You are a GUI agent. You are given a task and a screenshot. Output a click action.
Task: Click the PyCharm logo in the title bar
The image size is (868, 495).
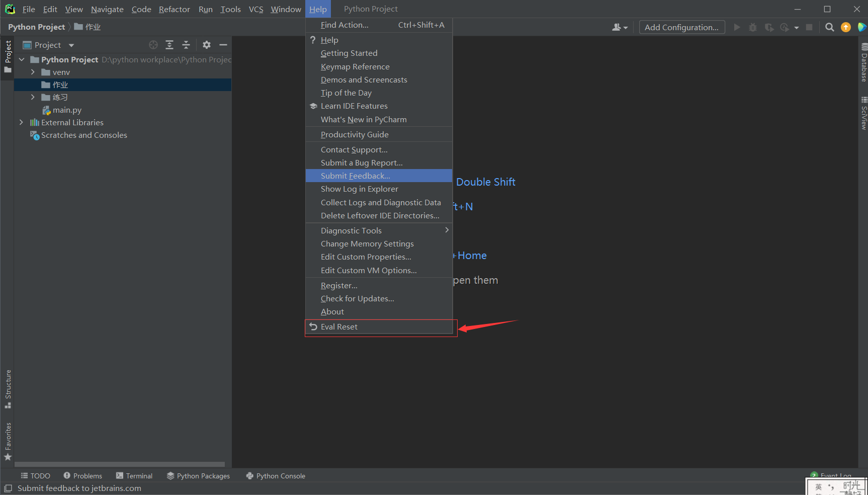[10, 9]
